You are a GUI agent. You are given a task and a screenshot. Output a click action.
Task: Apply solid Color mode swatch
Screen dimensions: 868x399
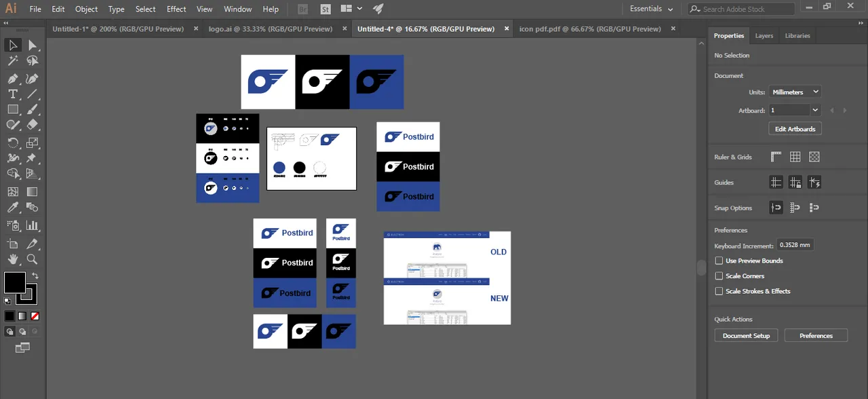pos(9,316)
